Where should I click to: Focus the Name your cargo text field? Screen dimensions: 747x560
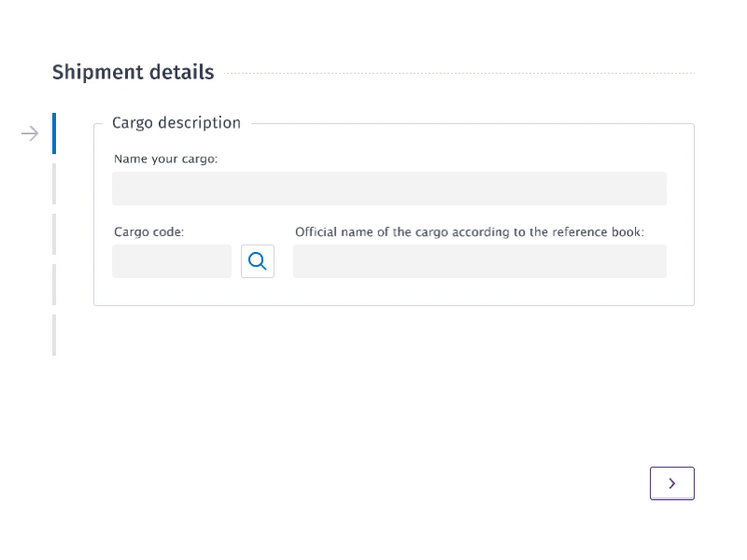coord(389,188)
